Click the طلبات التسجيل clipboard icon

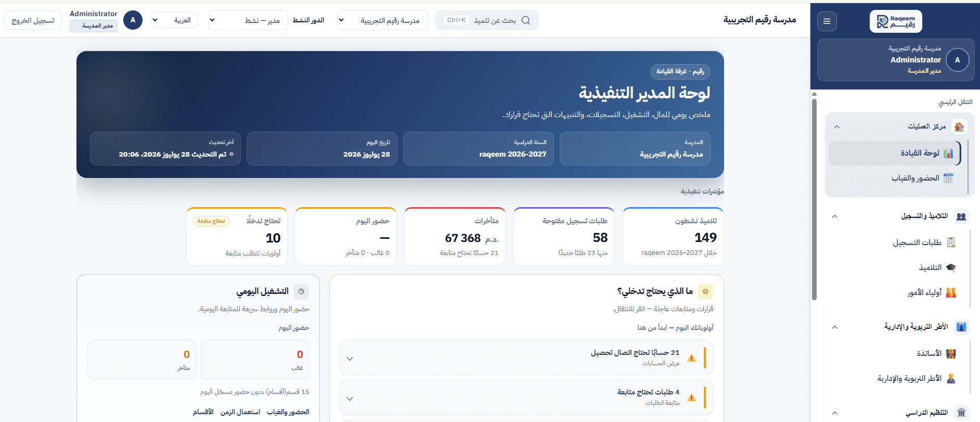(951, 242)
